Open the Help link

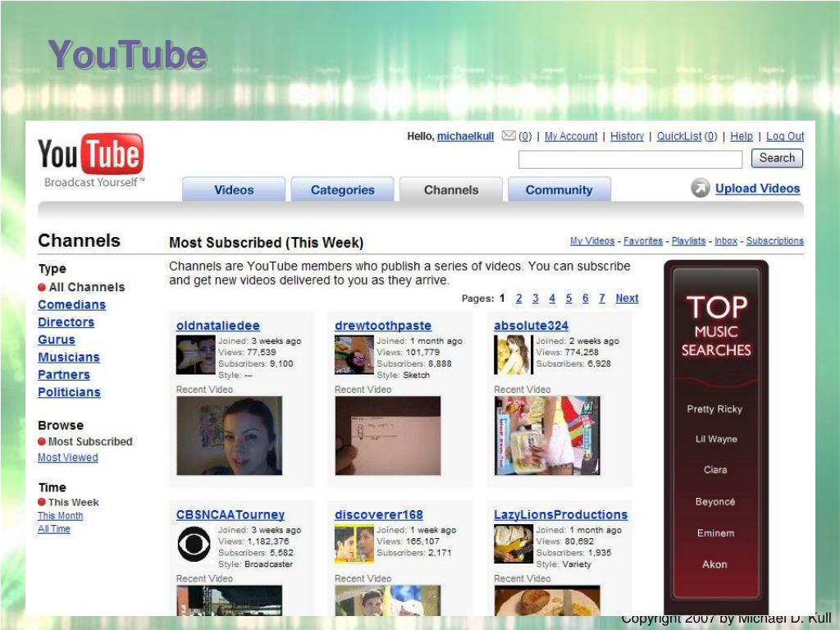[x=742, y=136]
